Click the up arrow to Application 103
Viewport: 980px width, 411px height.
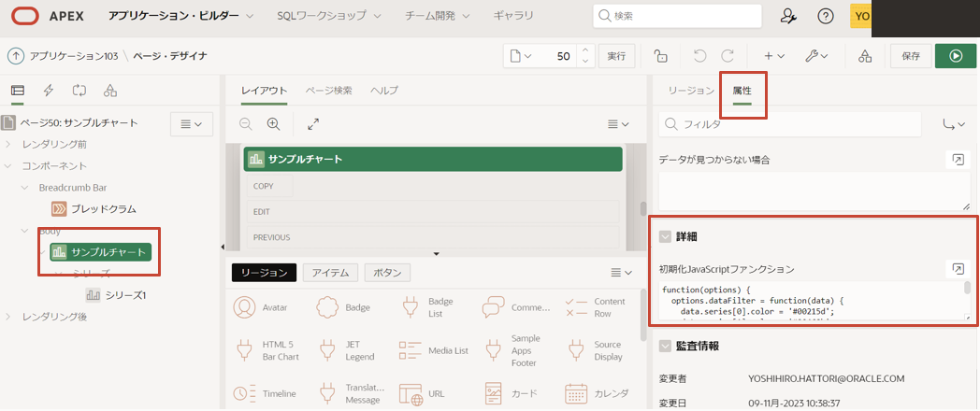pos(15,56)
